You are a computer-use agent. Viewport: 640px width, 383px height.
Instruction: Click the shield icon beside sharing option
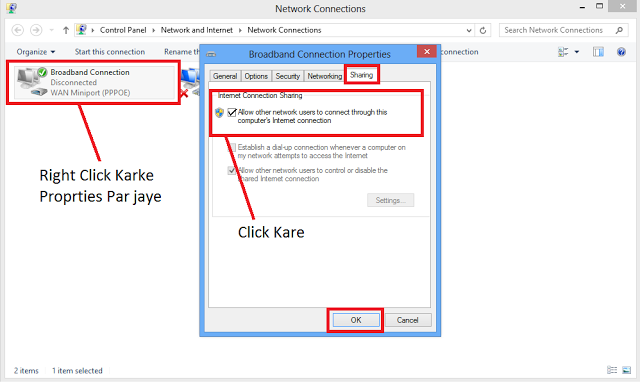coord(219,113)
